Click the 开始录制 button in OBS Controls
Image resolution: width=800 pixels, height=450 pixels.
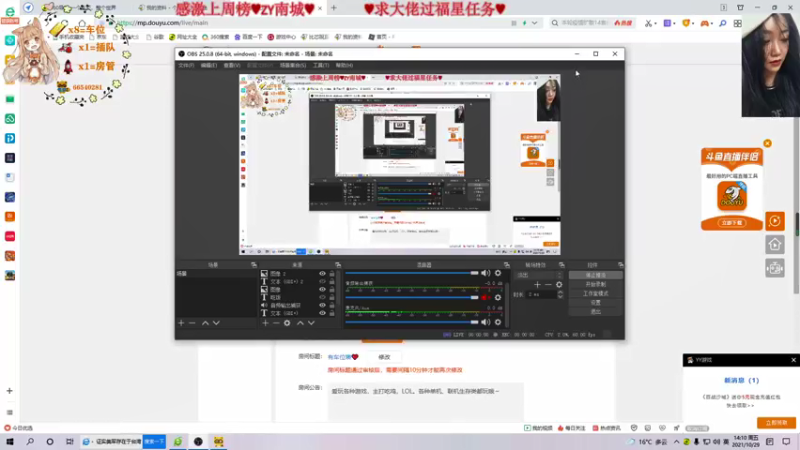point(595,284)
